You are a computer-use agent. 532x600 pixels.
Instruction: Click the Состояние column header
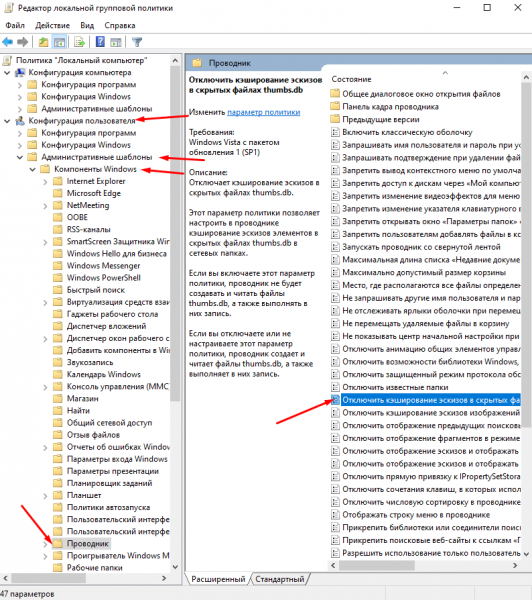[351, 79]
